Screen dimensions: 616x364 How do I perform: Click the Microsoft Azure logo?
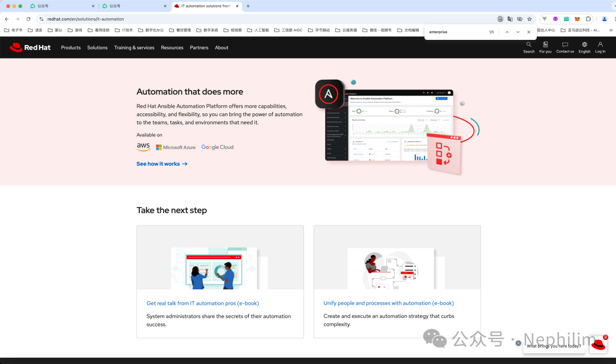[176, 148]
